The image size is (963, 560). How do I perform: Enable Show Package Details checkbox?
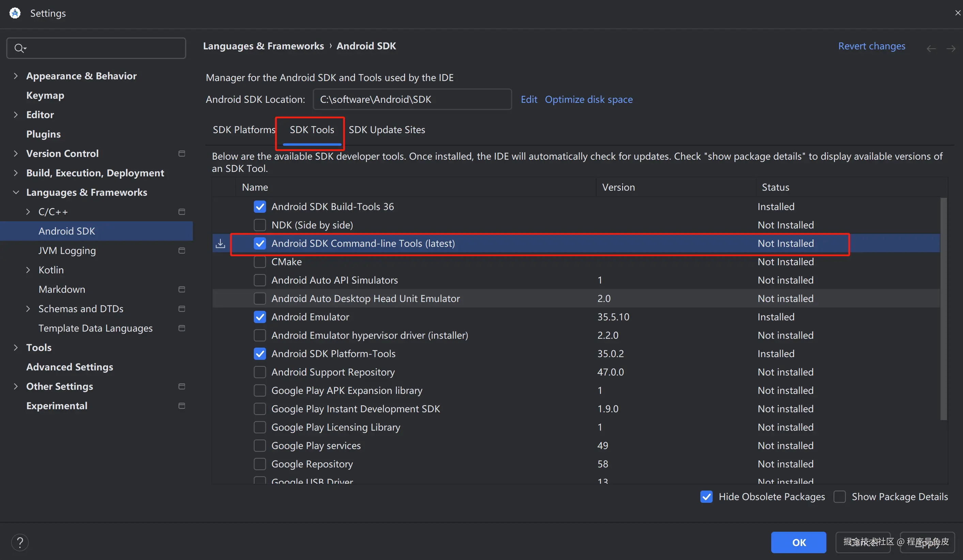(x=839, y=497)
